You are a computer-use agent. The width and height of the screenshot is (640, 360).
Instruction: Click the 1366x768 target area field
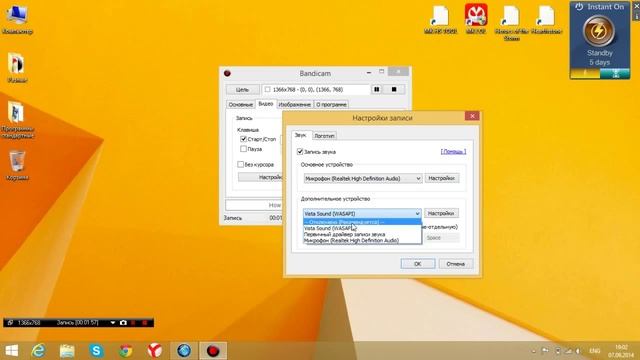coord(316,89)
